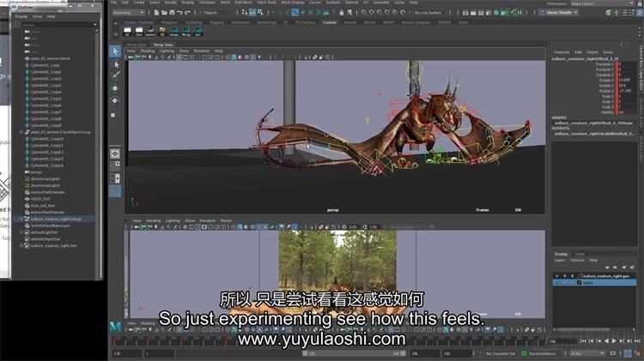The width and height of the screenshot is (644, 361).
Task: Open the Layers menu in Layer Editor
Action: [x=560, y=260]
